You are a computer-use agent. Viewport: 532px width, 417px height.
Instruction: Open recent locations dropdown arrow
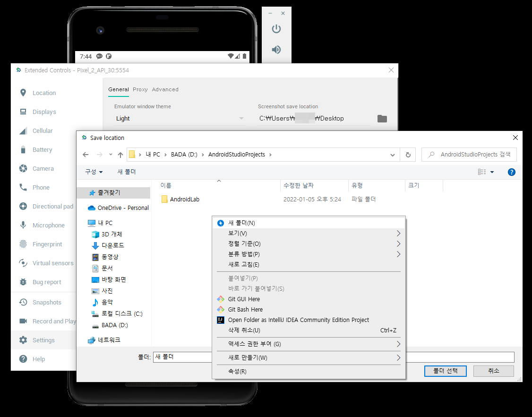(111, 155)
